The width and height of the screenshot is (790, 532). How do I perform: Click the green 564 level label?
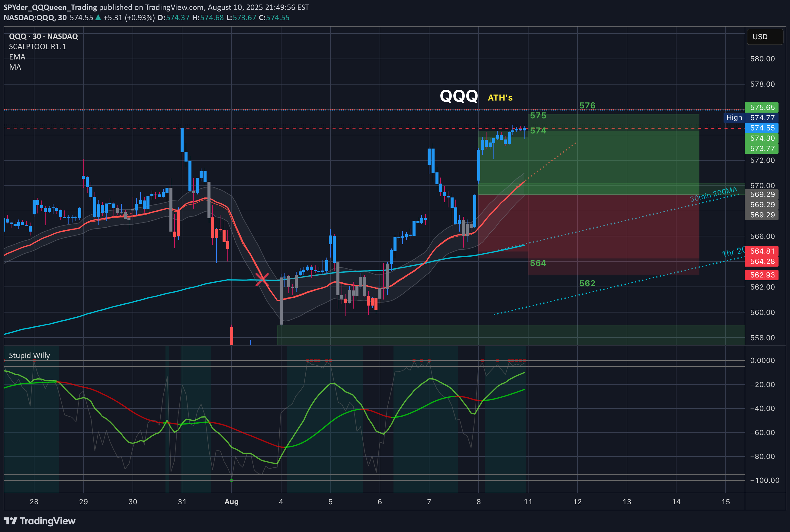click(x=538, y=263)
